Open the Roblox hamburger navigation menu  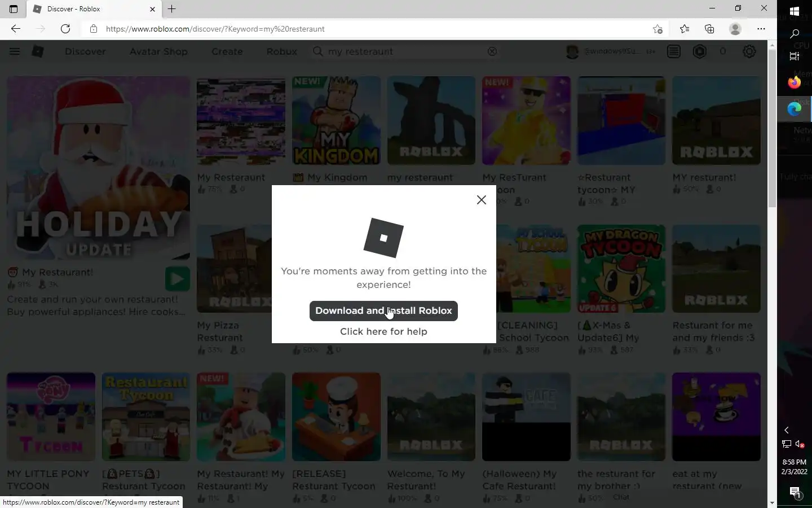(15, 51)
